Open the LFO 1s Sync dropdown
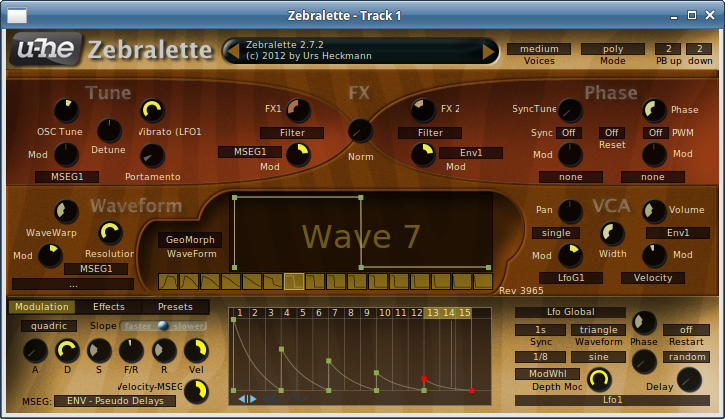This screenshot has height=419, width=725. (540, 330)
